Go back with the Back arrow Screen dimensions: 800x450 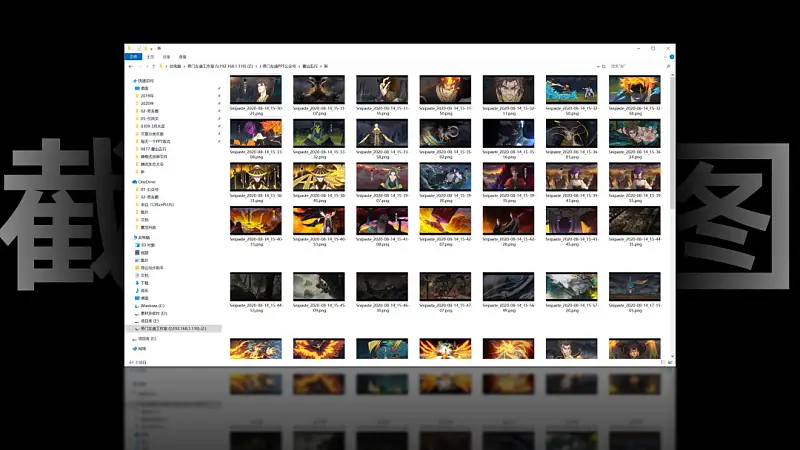[131, 66]
